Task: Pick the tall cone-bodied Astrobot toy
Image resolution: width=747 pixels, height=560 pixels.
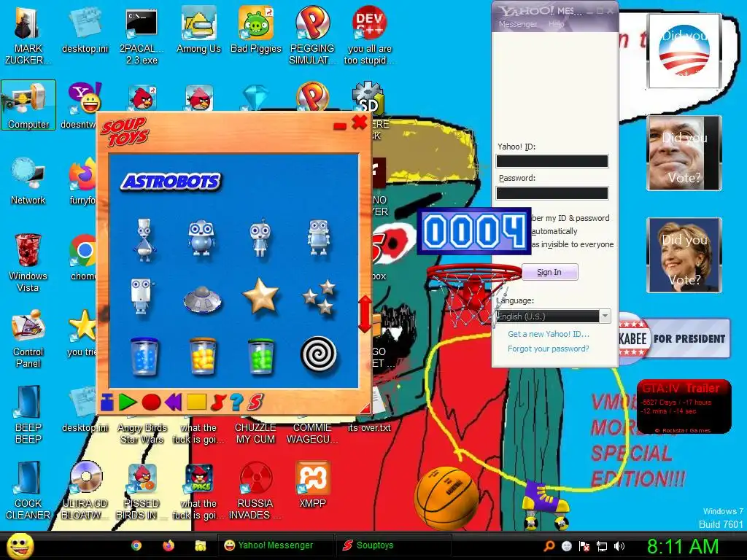Action: tap(144, 239)
